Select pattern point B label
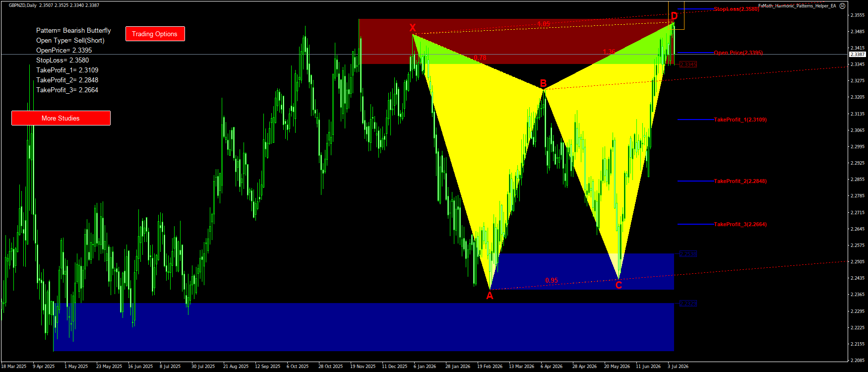This screenshot has width=868, height=372. (543, 83)
